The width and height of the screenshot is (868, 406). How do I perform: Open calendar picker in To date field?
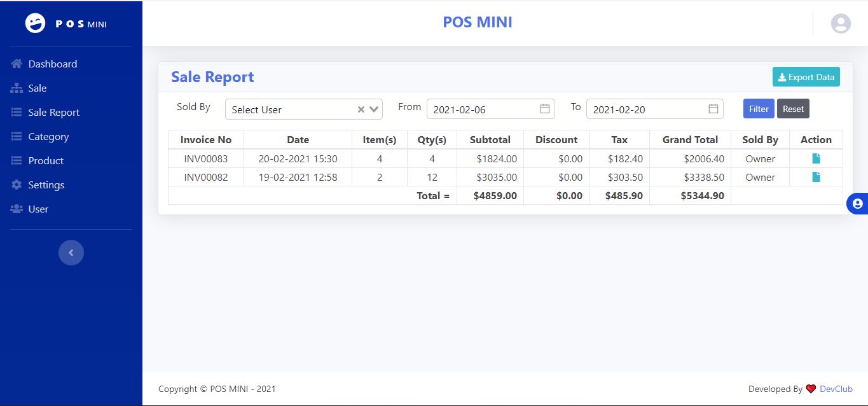click(713, 109)
